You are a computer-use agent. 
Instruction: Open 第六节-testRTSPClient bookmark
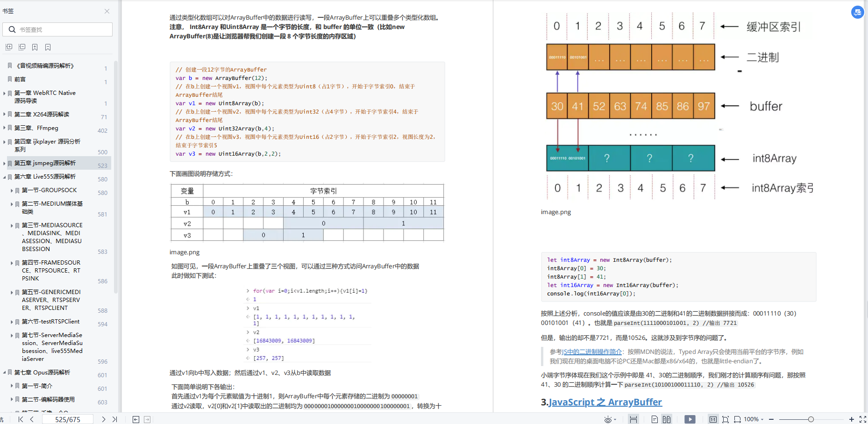click(50, 322)
